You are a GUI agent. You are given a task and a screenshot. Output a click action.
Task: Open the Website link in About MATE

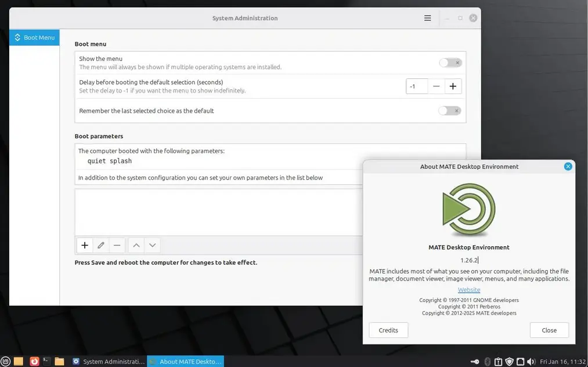pyautogui.click(x=468, y=289)
